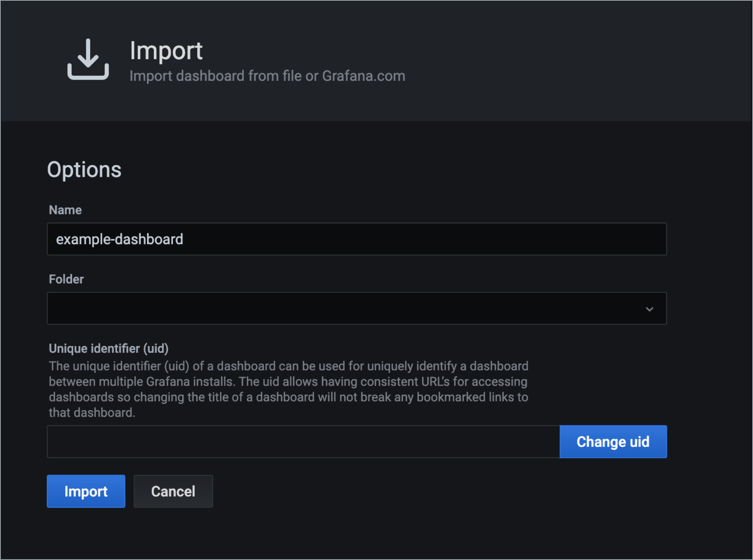
Task: Click the Folder combo box field
Action: point(289,308)
